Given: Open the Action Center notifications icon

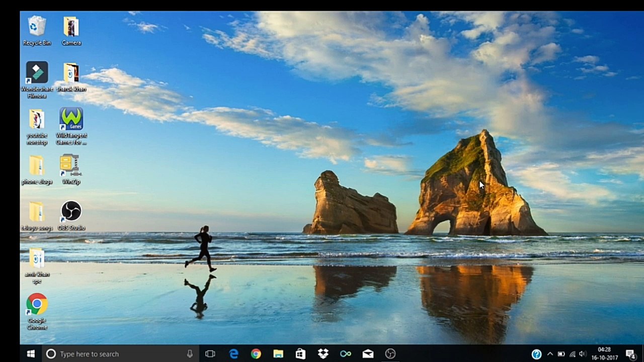Looking at the screenshot, I should pyautogui.click(x=630, y=354).
